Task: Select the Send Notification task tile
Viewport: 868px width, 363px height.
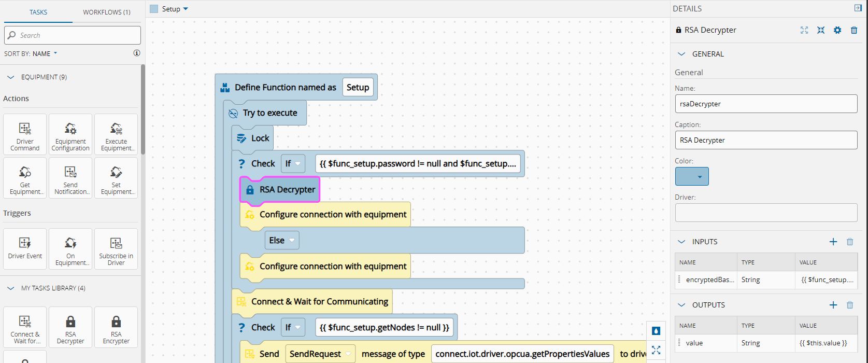Action: click(x=70, y=178)
